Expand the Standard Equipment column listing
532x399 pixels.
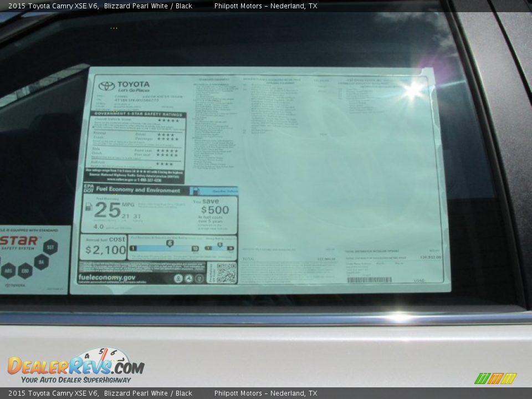pyautogui.click(x=213, y=80)
